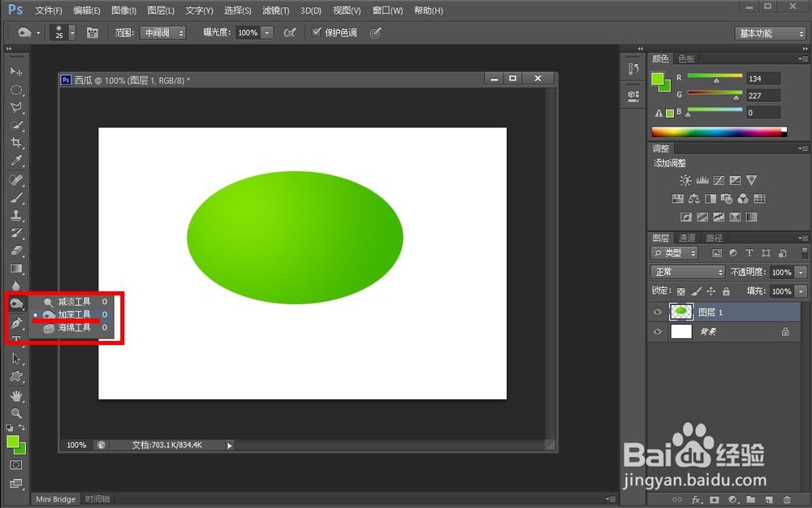Lock all with padlock next to 锁定
The image size is (812, 508).
(x=726, y=291)
